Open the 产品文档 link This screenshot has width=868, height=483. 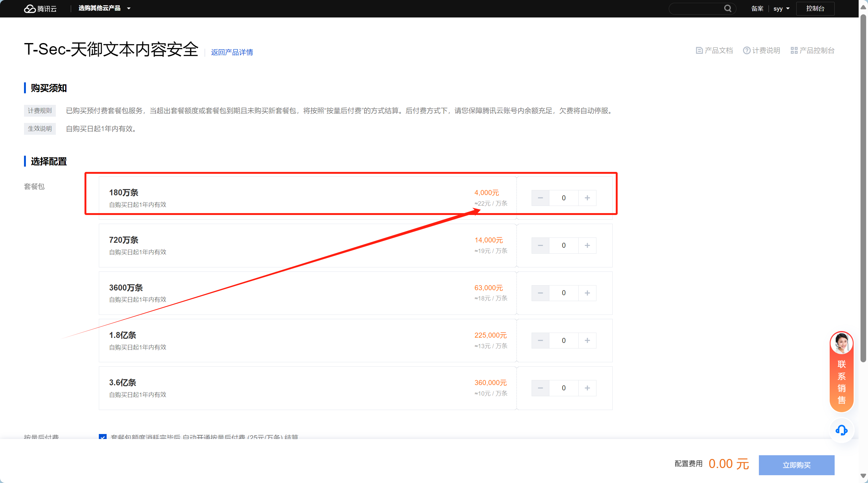(714, 51)
